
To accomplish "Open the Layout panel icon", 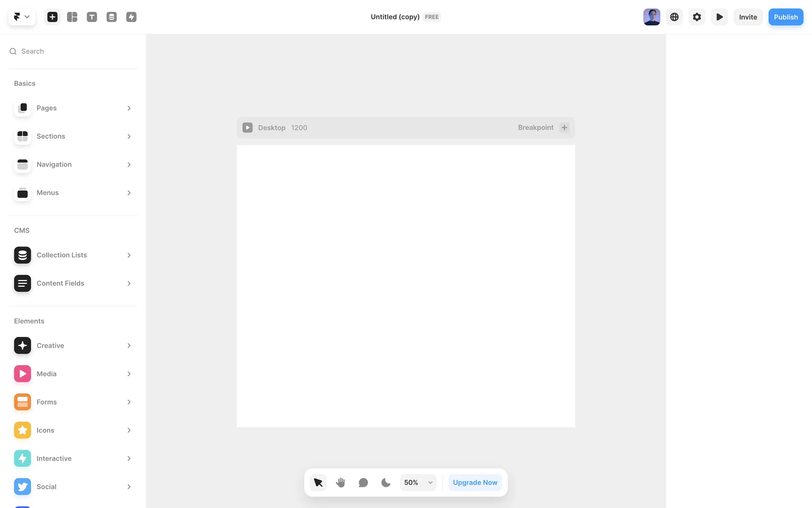I will click(x=72, y=17).
